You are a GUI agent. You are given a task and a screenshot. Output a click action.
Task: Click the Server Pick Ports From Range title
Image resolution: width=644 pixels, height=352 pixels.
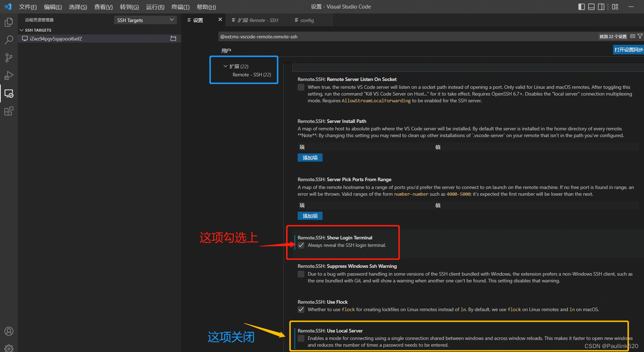tap(345, 179)
